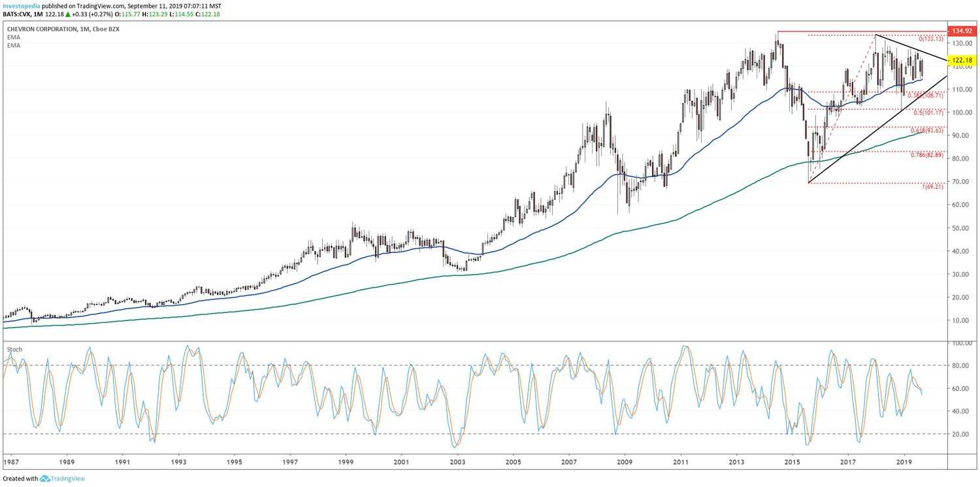
Task: Click the 1991 year label on the time axis
Action: pos(123,462)
